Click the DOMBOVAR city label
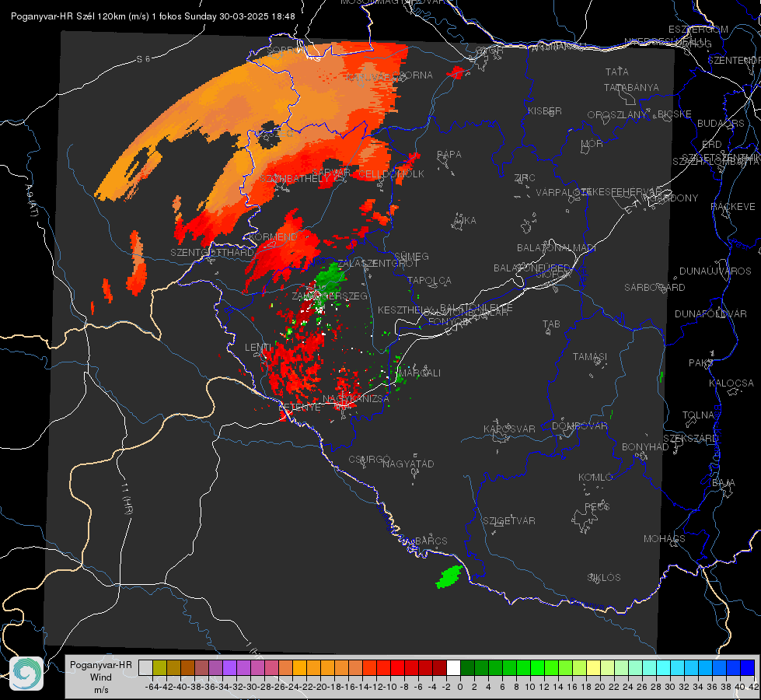This screenshot has width=761, height=700. [x=579, y=426]
